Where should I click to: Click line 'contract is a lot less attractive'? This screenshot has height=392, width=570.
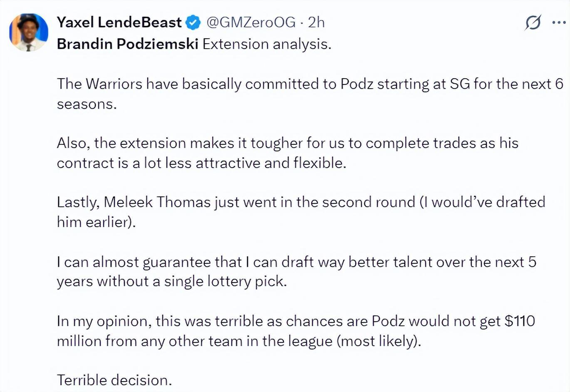tap(201, 163)
